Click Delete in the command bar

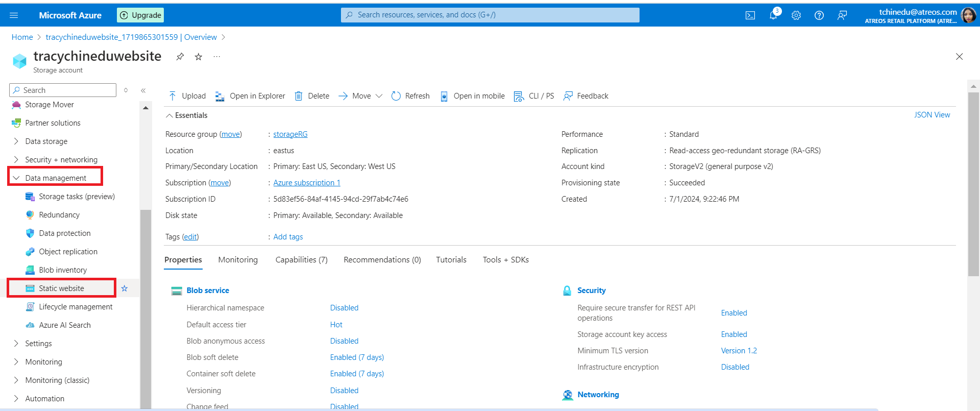(x=312, y=96)
